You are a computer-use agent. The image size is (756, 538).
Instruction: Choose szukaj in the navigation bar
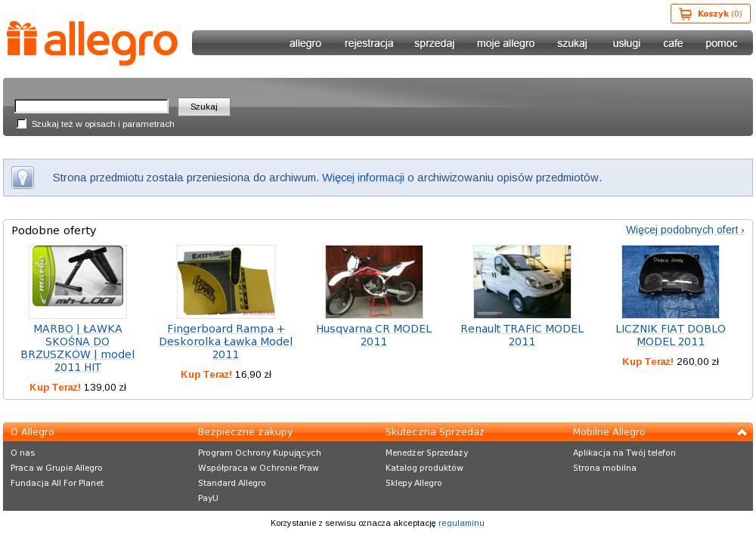click(572, 43)
